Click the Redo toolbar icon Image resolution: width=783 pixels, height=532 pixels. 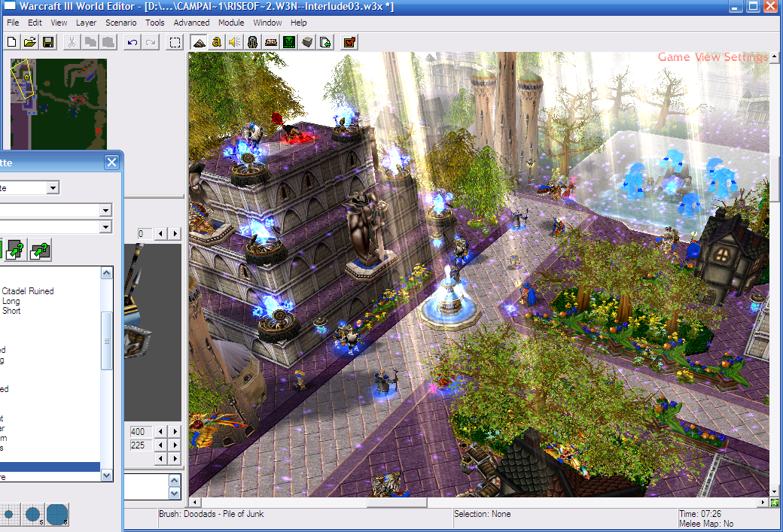[x=151, y=42]
